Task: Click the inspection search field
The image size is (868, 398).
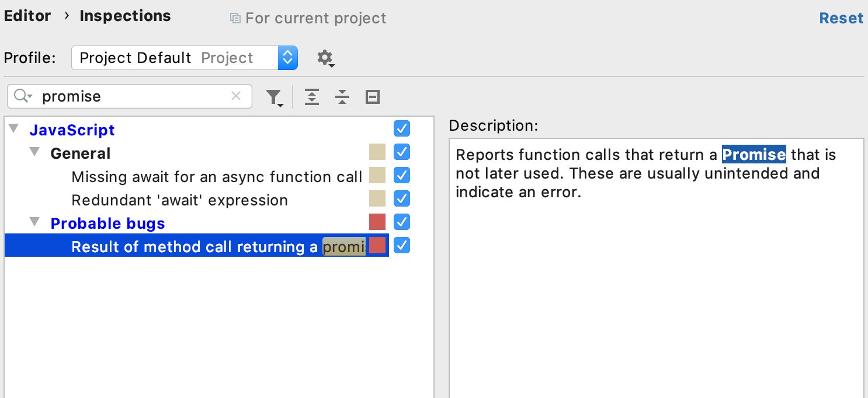Action: coord(134,96)
